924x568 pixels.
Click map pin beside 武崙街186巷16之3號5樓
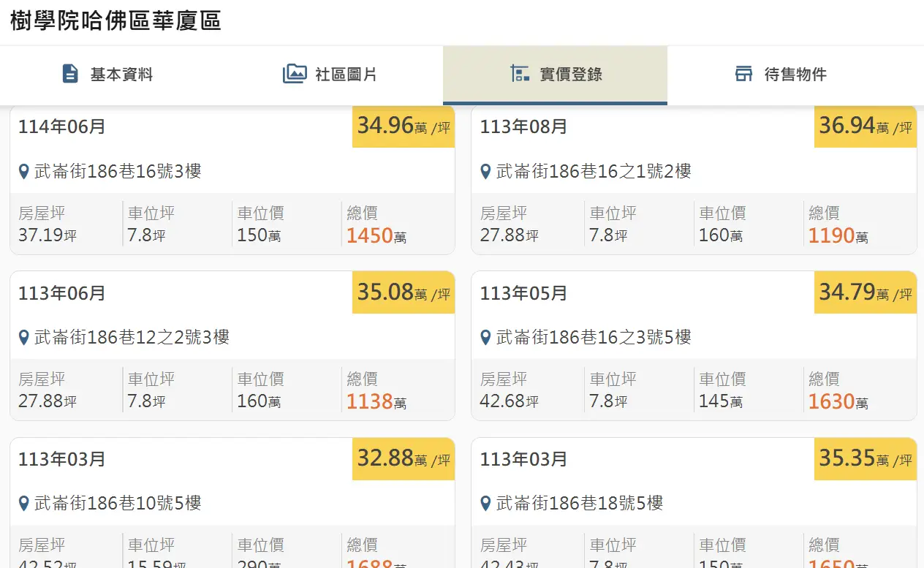[x=485, y=338]
